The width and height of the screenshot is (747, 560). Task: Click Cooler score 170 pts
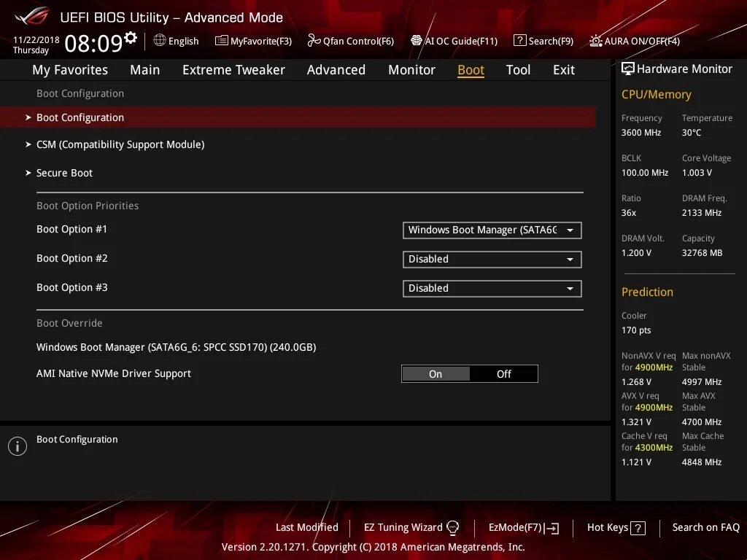[636, 330]
